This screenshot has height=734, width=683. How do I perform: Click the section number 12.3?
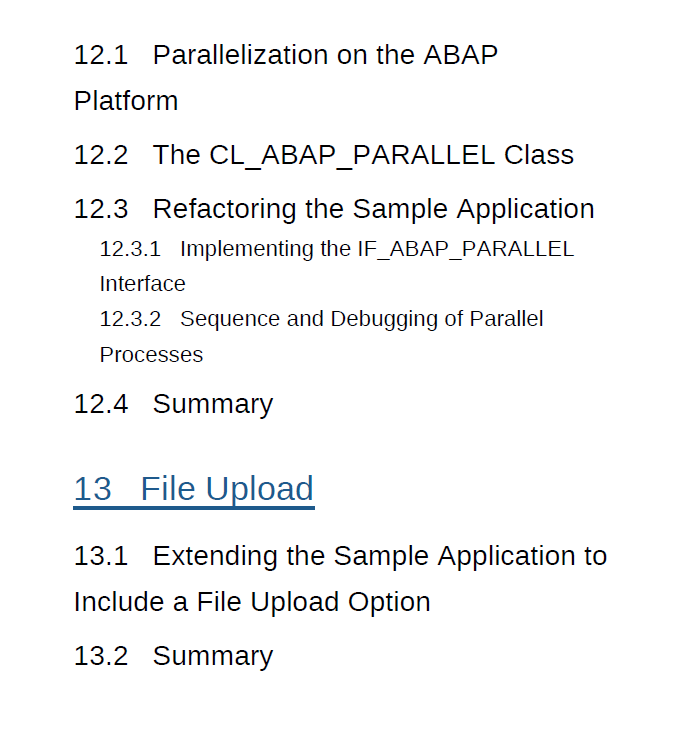[x=101, y=209]
